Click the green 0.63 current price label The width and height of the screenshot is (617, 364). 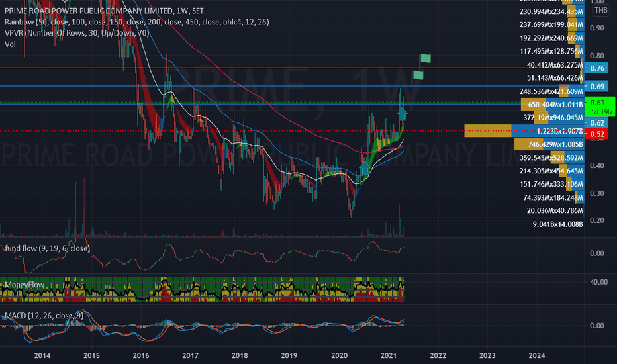600,107
